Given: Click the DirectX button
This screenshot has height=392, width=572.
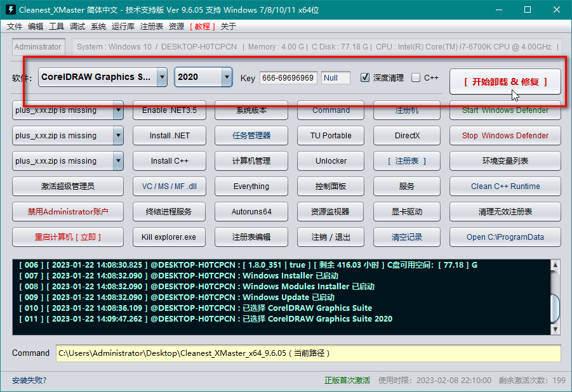Looking at the screenshot, I should [407, 136].
